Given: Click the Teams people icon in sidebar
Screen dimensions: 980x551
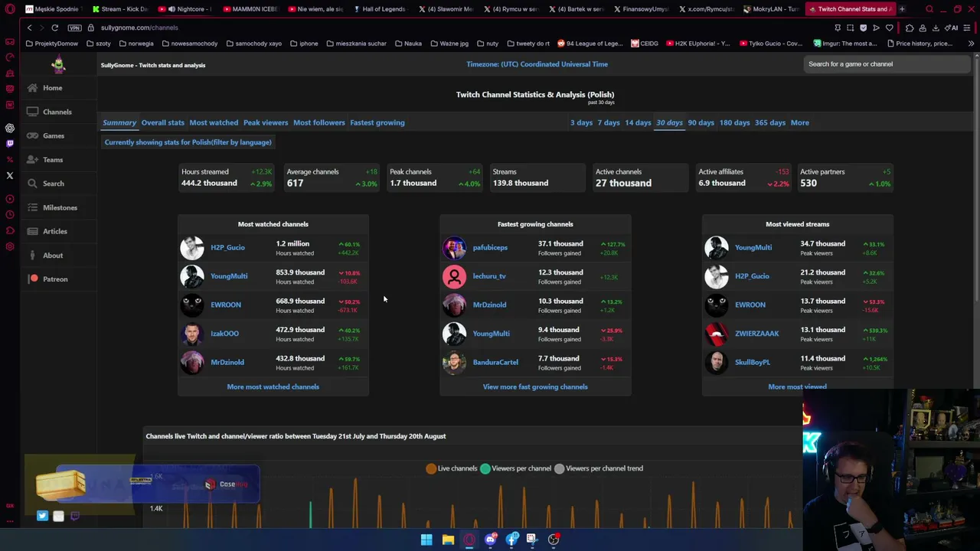Looking at the screenshot, I should pos(32,159).
